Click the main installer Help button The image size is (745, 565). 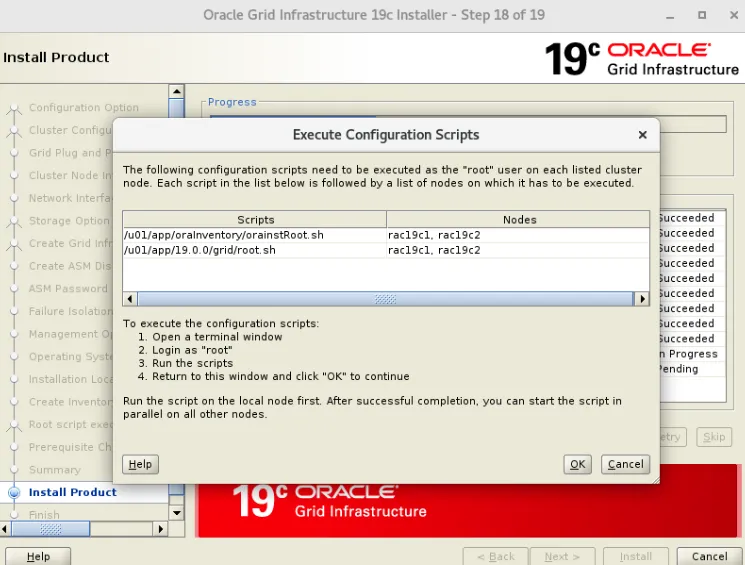(38, 556)
